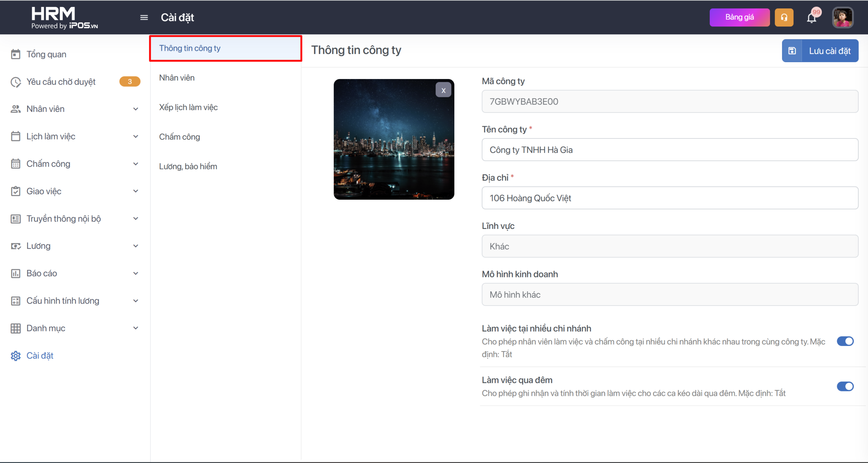
Task: Remove company image with X button
Action: pyautogui.click(x=443, y=90)
